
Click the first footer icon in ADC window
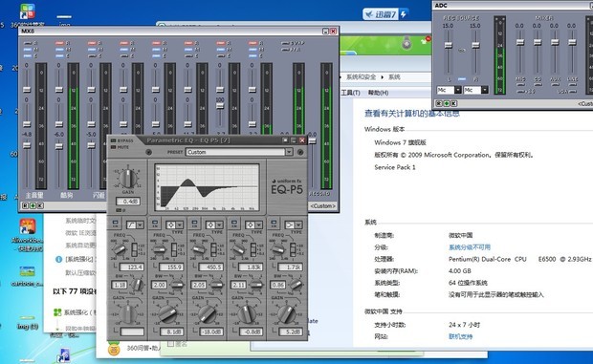pos(439,103)
